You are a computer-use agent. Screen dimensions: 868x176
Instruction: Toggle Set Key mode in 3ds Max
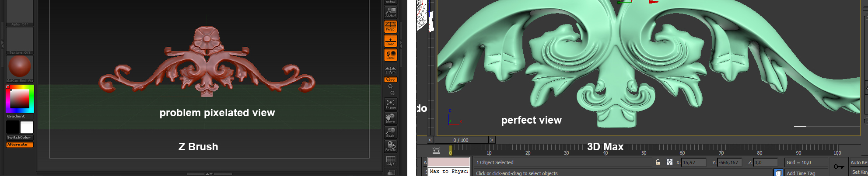pos(859,172)
